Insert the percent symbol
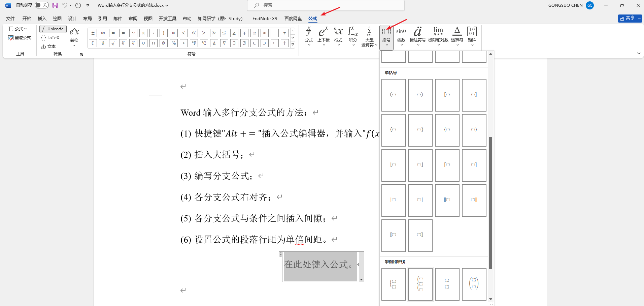 point(174,43)
